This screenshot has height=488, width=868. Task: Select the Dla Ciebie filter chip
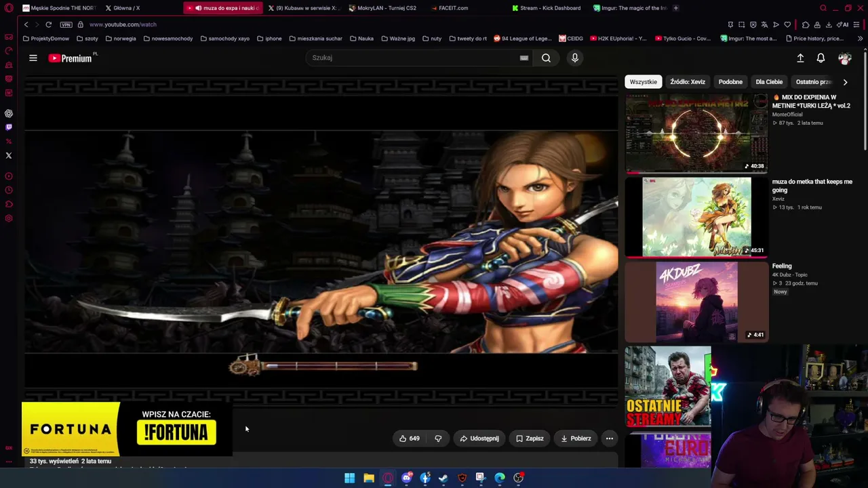coord(769,82)
